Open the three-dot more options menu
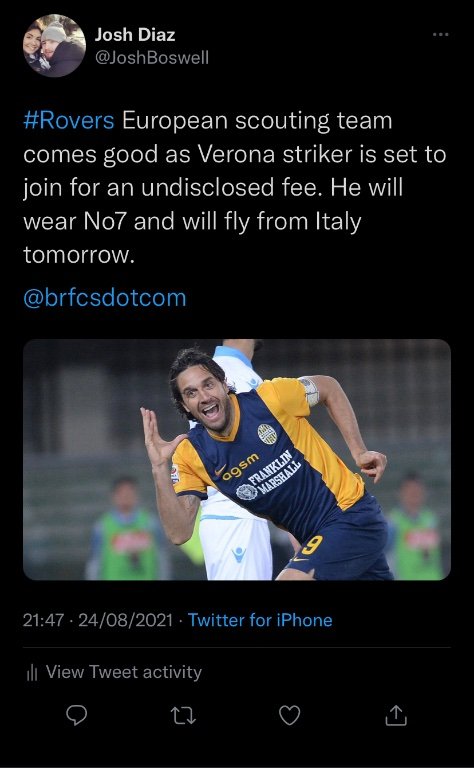The image size is (474, 768). (441, 34)
